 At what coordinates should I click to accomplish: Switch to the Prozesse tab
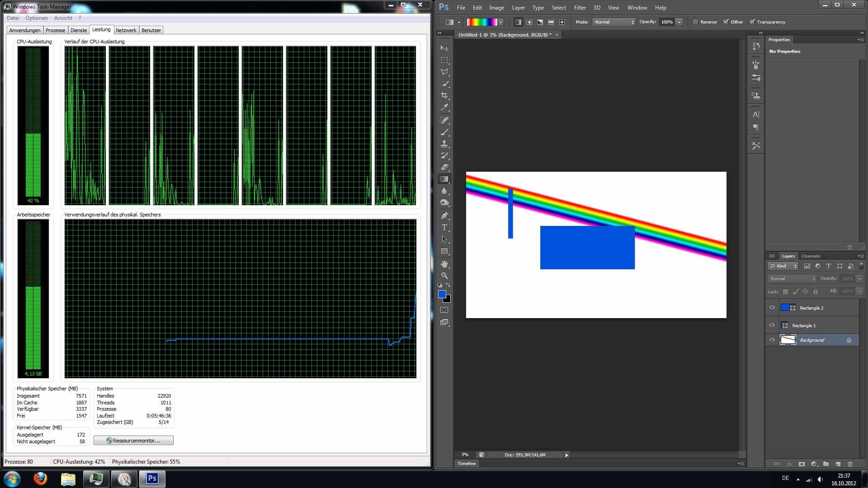(x=55, y=30)
